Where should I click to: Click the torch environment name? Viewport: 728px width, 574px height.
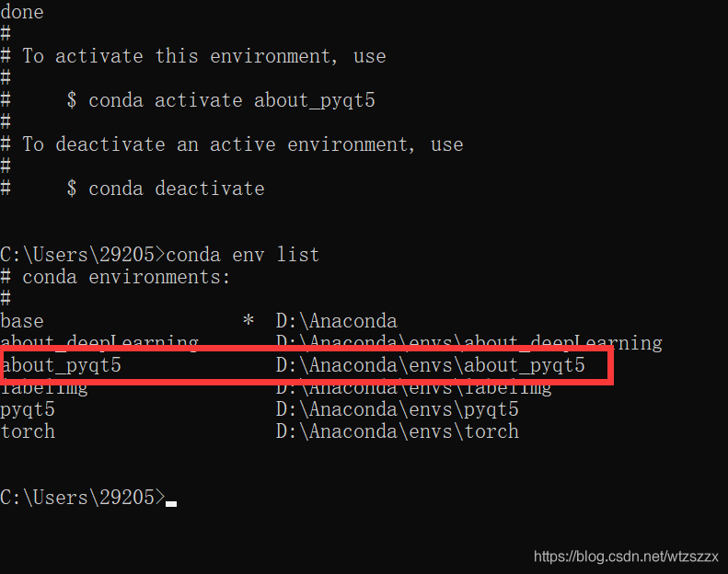(28, 431)
